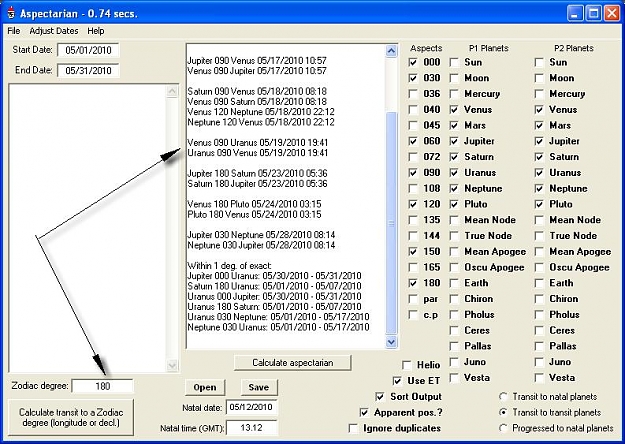Uncheck Pluto under P1 Planets
The width and height of the screenshot is (625, 444).
click(454, 204)
